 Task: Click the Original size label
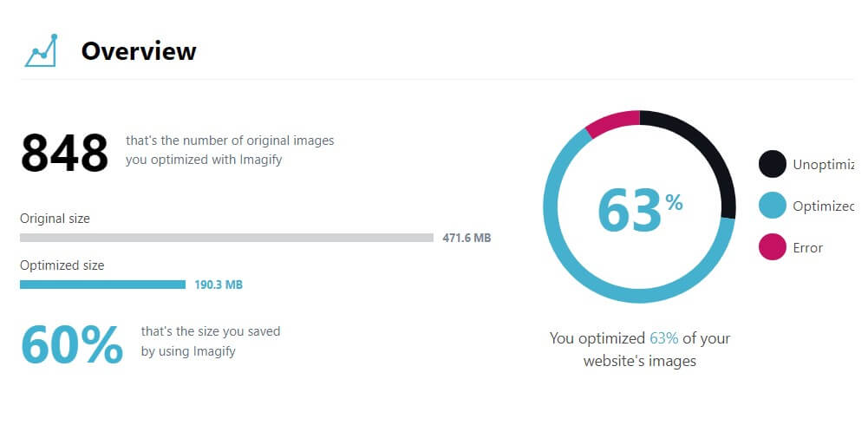tap(55, 218)
